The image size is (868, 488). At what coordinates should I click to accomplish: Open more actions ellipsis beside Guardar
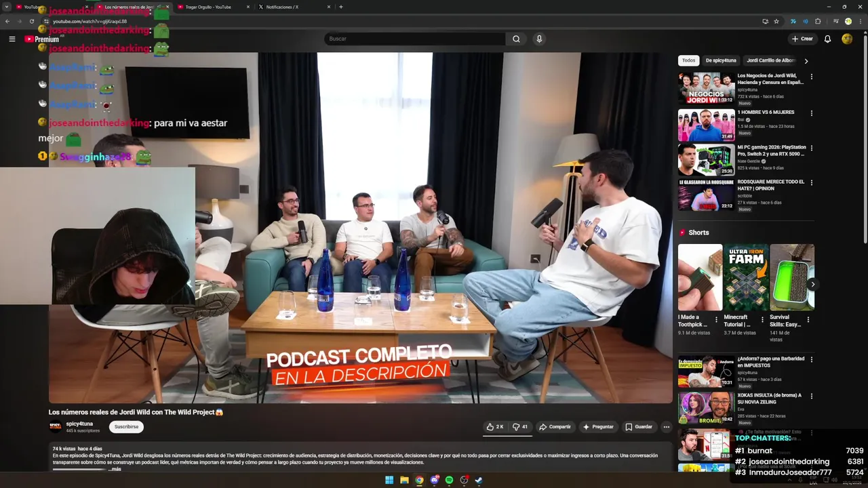[667, 427]
